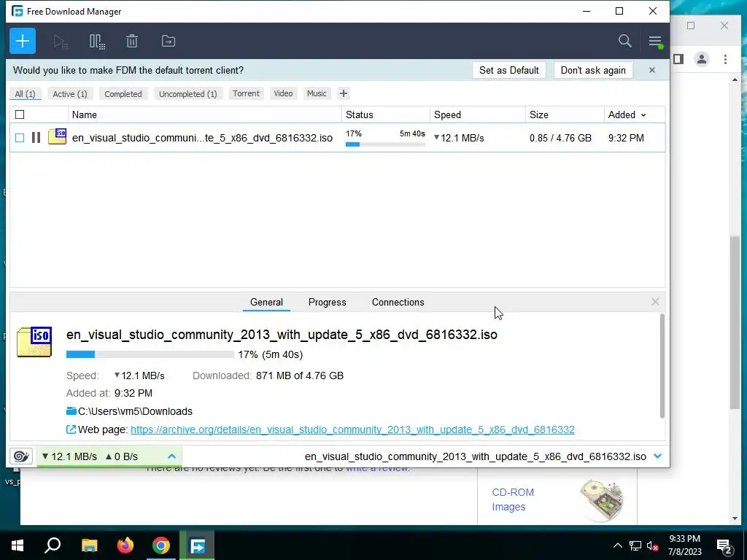Viewport: 747px width, 560px height.
Task: Open Chrome three-dot menu
Action: coord(725,59)
